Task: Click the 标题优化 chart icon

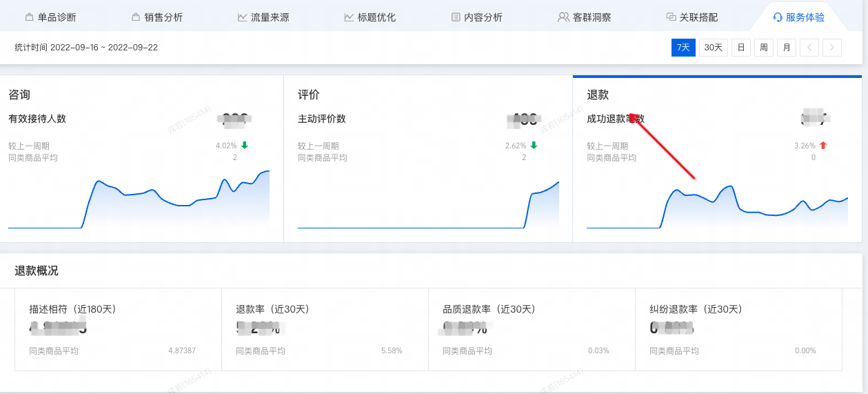Action: tap(349, 17)
